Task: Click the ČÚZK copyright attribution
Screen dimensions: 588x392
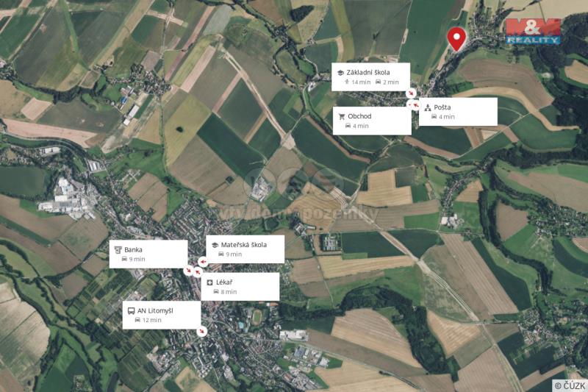Action: click(x=569, y=385)
